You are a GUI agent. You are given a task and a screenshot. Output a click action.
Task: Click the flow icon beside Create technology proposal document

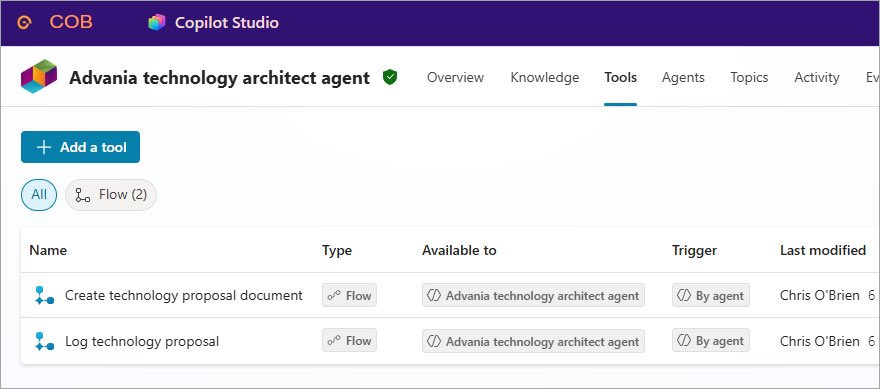[44, 295]
